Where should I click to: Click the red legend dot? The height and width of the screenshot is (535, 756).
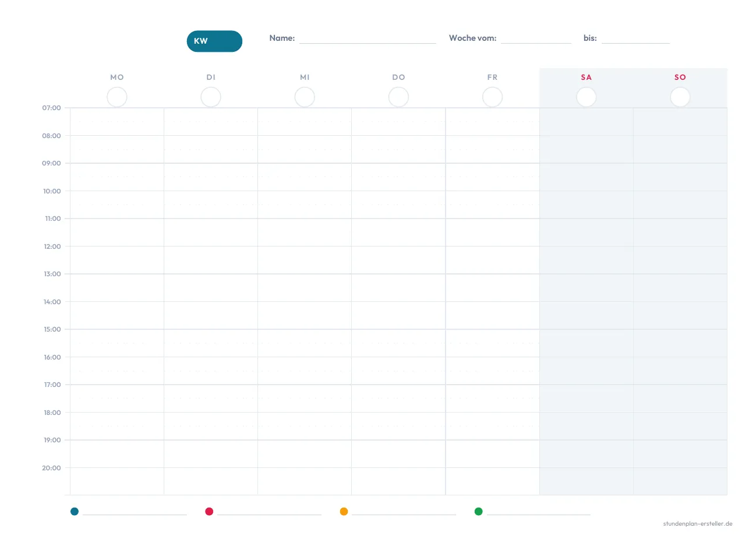pos(209,511)
